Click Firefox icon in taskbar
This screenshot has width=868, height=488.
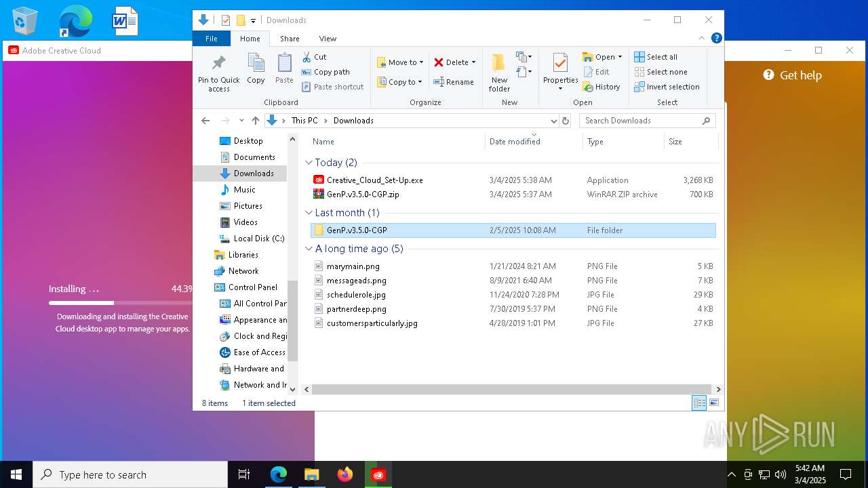pyautogui.click(x=345, y=474)
